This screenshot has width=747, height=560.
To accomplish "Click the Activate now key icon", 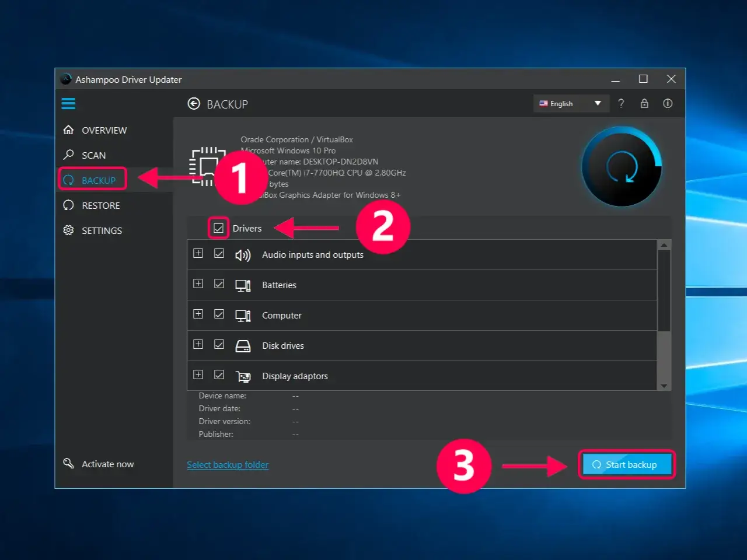I will click(x=68, y=463).
